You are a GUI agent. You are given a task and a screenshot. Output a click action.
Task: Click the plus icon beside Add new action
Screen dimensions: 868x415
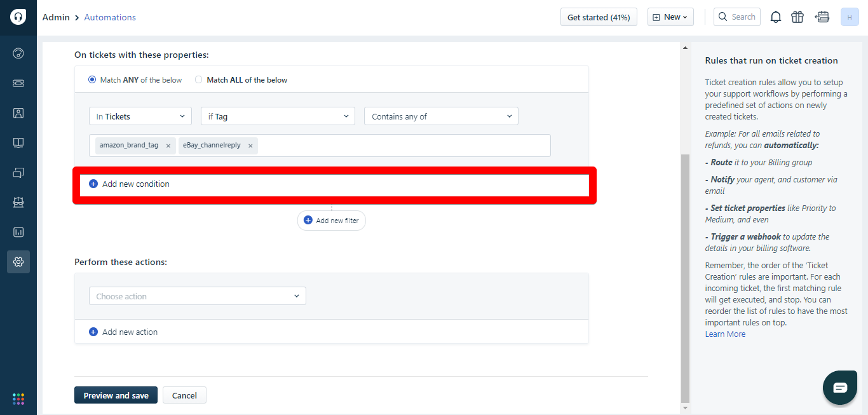93,332
